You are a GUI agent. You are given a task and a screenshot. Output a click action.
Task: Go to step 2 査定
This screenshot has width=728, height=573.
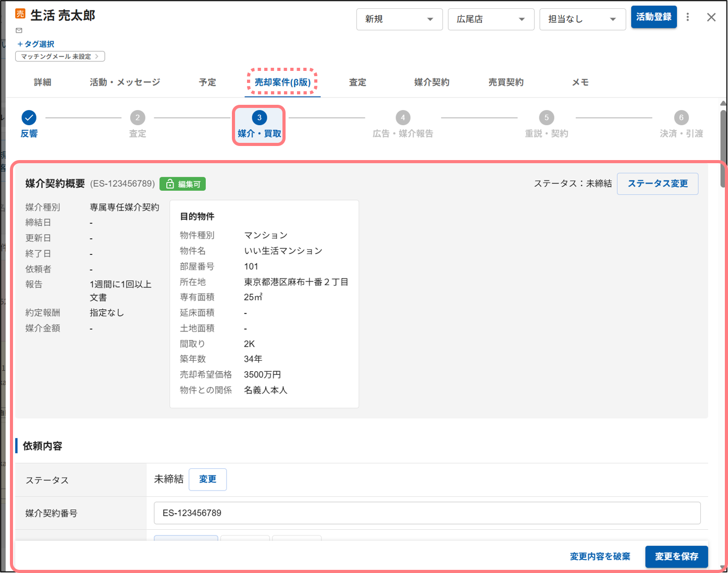click(x=138, y=125)
